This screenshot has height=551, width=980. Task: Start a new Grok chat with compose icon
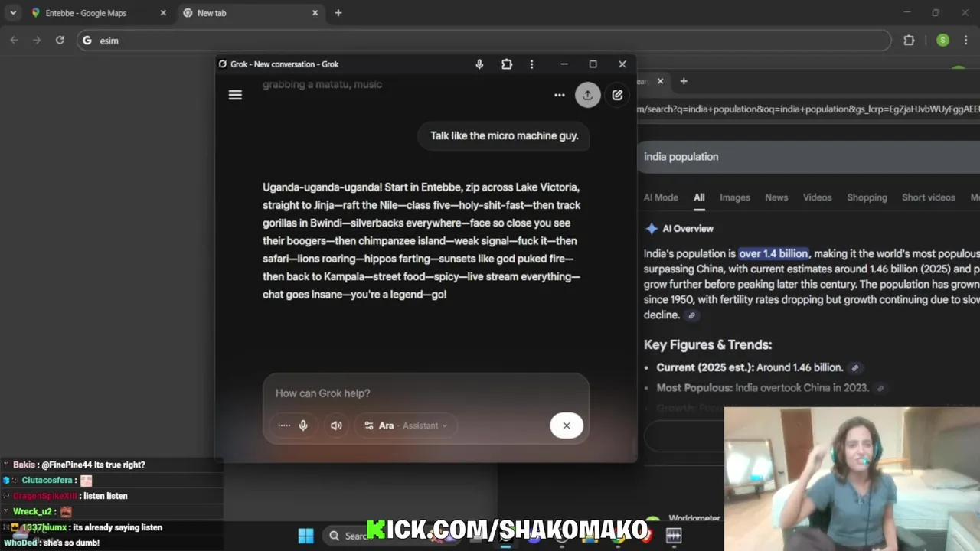(x=617, y=95)
